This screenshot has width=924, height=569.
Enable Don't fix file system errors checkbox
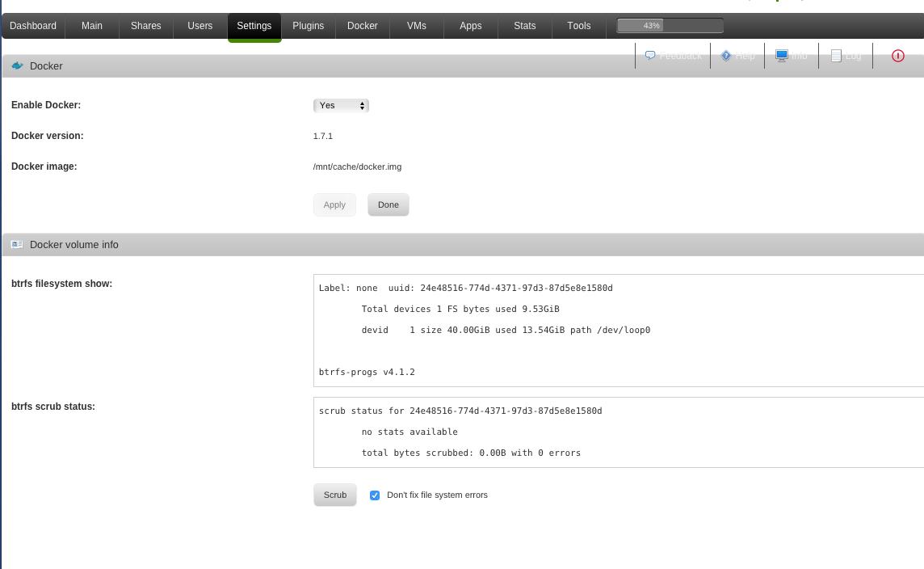pyautogui.click(x=375, y=495)
